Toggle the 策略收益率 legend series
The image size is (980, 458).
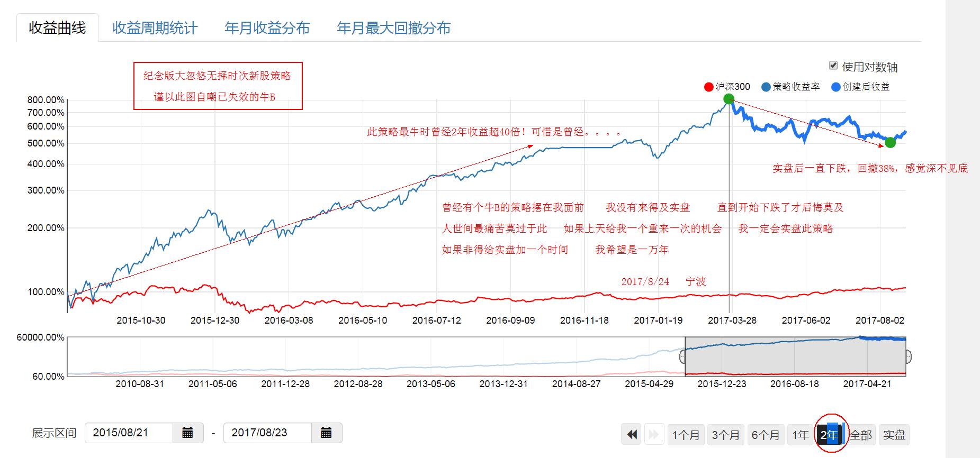point(790,87)
